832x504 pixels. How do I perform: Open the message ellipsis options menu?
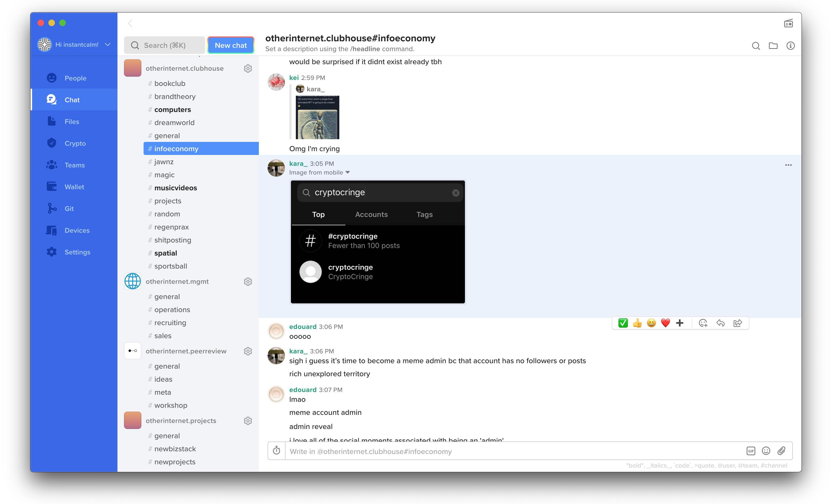click(x=788, y=165)
